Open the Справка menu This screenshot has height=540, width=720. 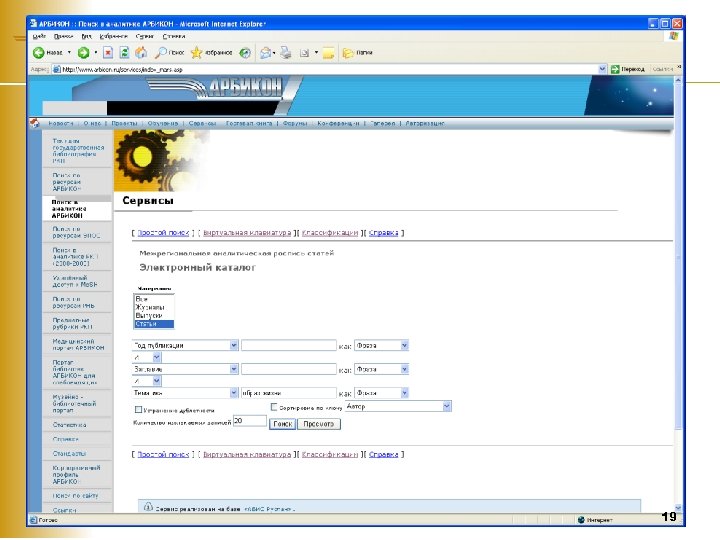click(x=174, y=36)
